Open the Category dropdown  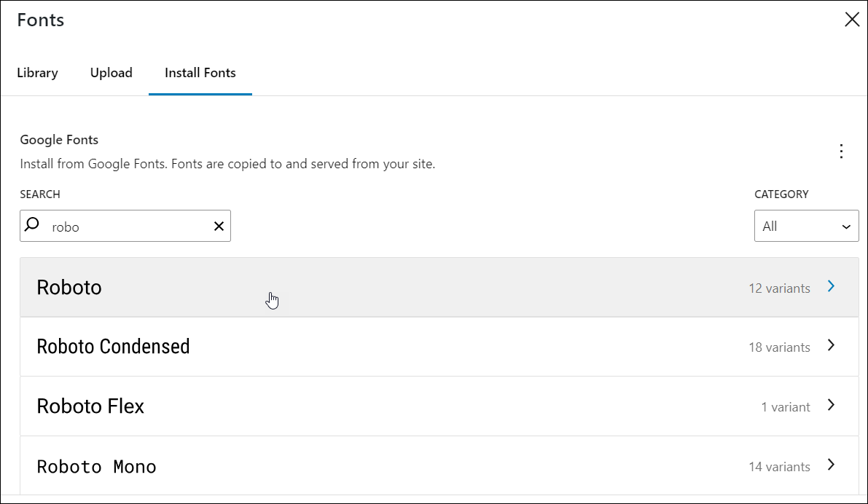806,226
